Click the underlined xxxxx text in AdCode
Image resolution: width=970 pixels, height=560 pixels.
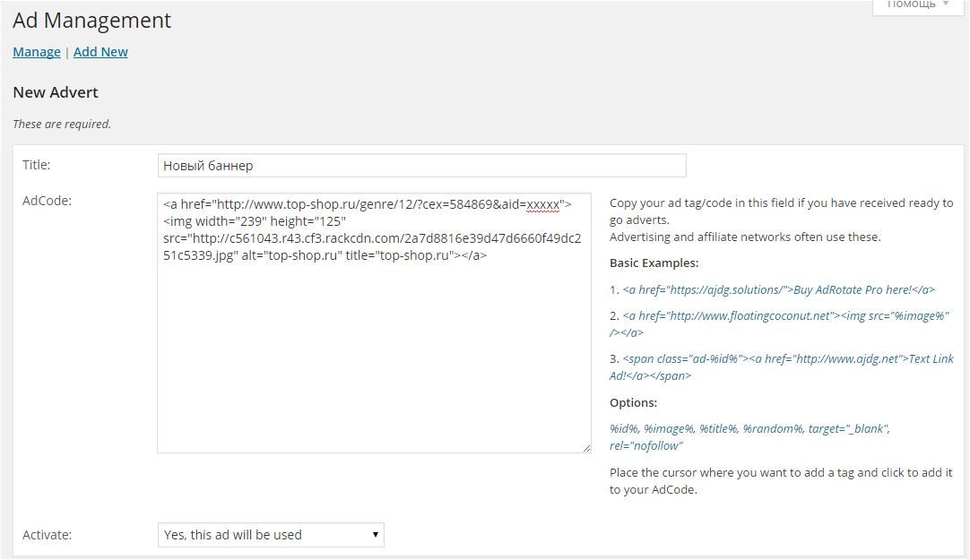(x=542, y=204)
